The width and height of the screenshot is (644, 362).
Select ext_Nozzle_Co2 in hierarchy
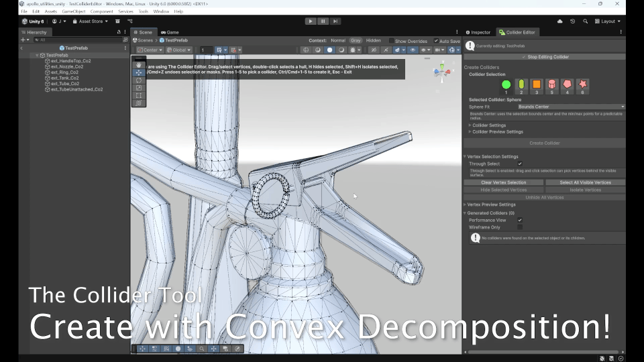67,66
